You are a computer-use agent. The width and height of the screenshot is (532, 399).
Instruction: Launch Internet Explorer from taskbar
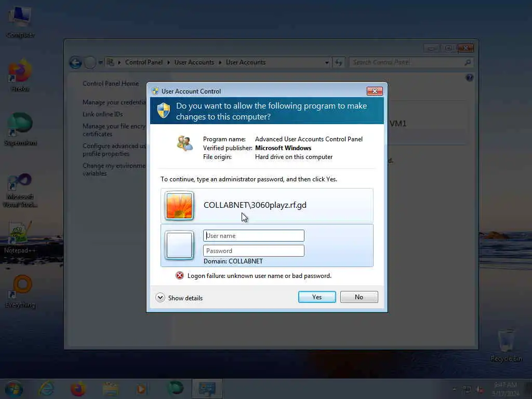pos(46,389)
